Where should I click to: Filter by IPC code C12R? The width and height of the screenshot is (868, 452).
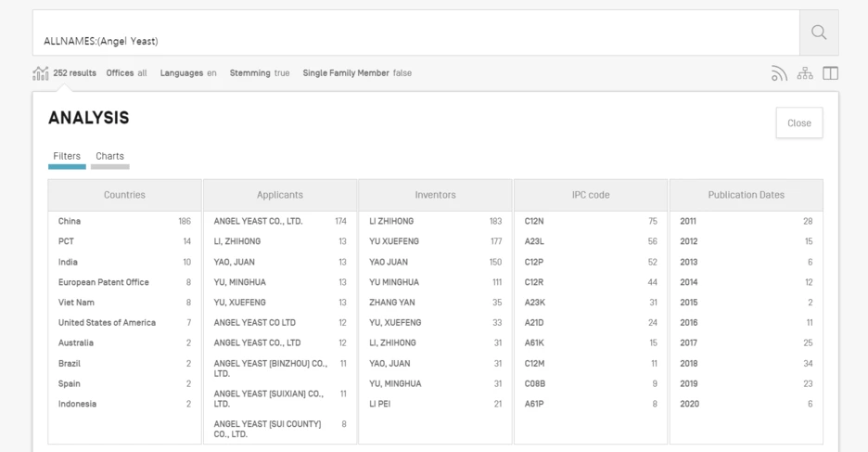click(591, 282)
